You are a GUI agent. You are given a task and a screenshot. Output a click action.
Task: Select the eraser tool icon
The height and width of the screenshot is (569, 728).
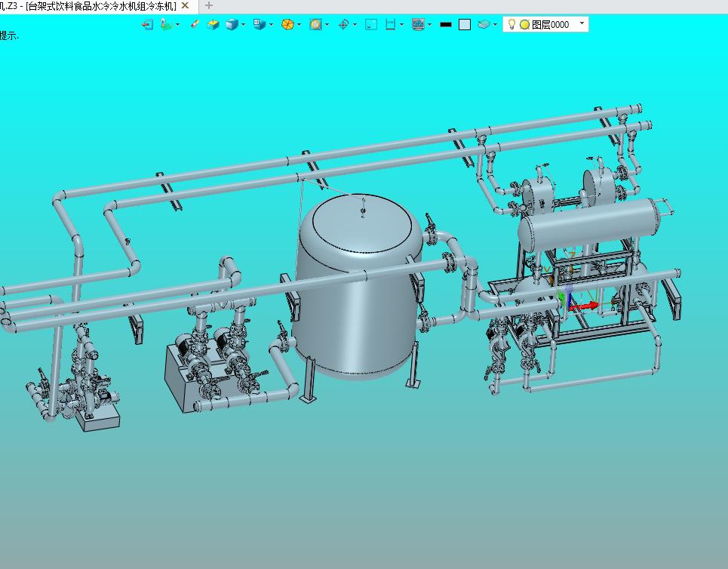(195, 24)
